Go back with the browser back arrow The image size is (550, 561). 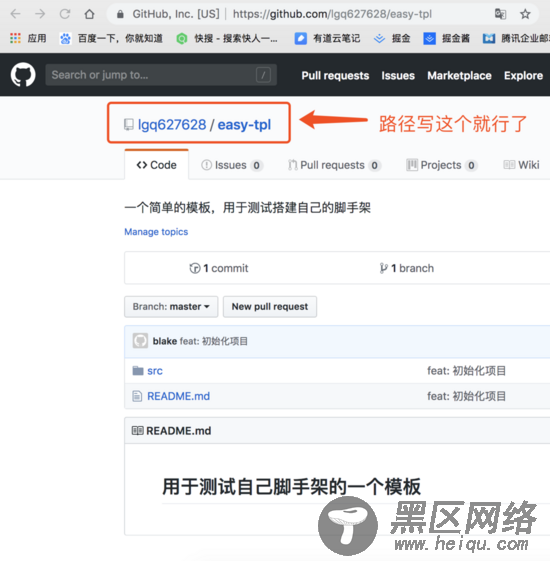15,14
